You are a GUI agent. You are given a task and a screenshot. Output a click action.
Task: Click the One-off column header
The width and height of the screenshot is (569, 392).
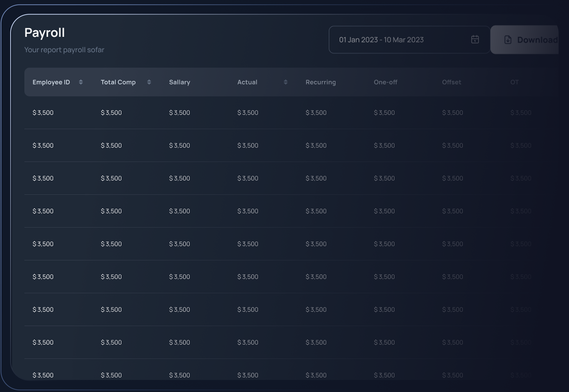tap(385, 82)
